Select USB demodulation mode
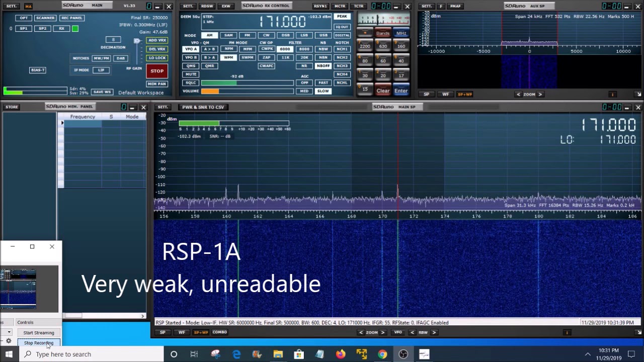 click(323, 35)
